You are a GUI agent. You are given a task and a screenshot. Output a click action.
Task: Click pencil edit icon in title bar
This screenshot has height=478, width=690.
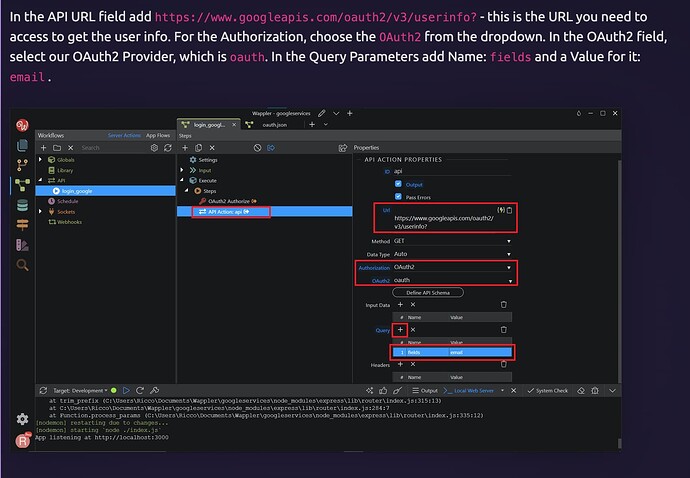coord(322,113)
